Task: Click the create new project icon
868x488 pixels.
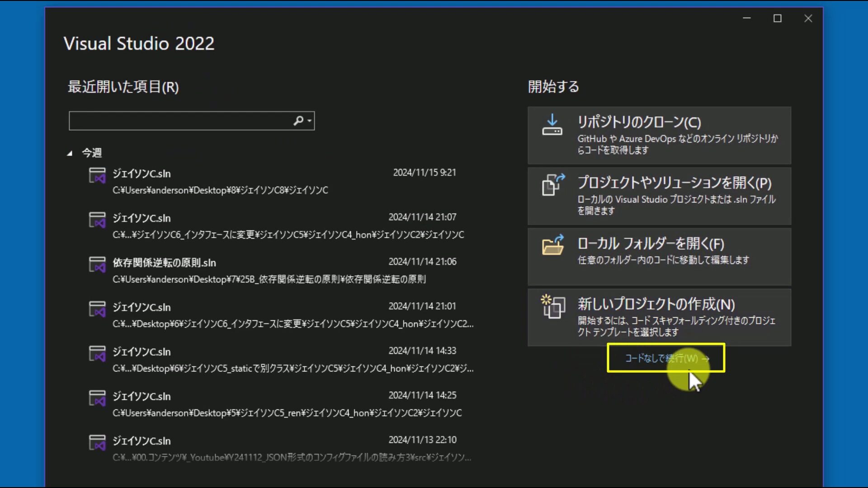Action: tap(553, 306)
